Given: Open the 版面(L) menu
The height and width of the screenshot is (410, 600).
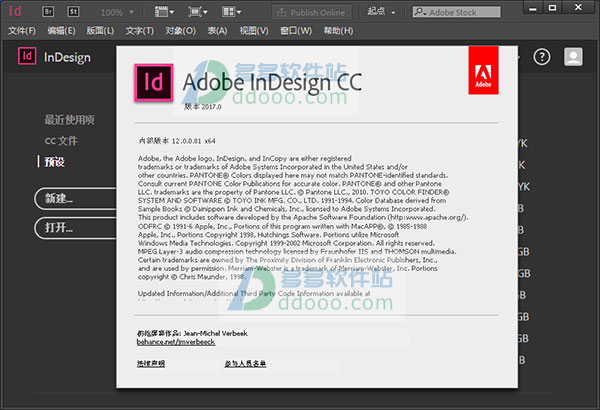Looking at the screenshot, I should pos(100,31).
